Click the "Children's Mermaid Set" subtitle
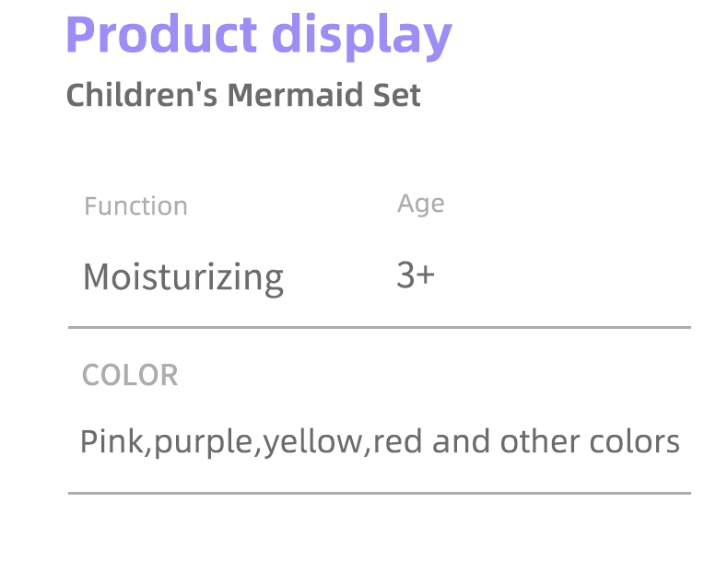This screenshot has height=561, width=728. coord(243,95)
